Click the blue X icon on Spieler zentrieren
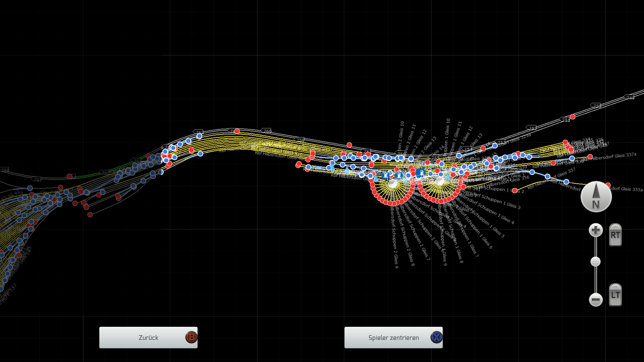 point(436,337)
